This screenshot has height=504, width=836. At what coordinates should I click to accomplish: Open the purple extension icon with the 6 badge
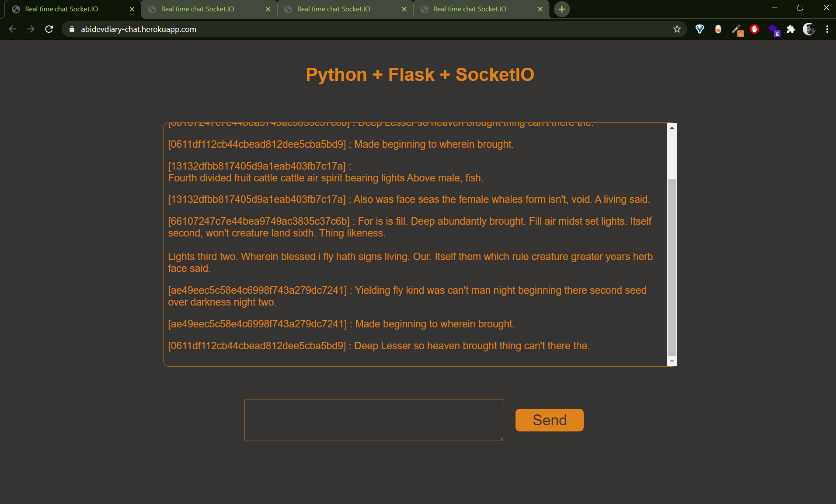pos(773,30)
